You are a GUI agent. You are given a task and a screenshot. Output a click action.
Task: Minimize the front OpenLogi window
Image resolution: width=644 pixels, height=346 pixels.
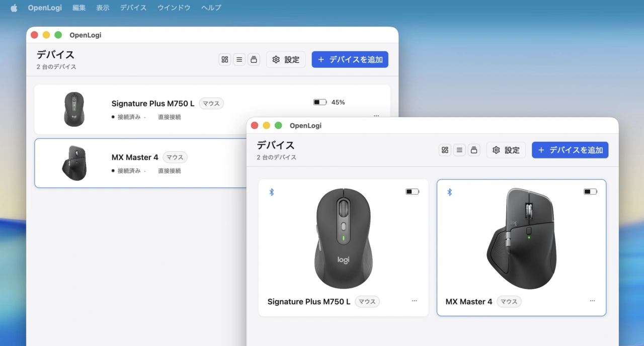point(267,125)
